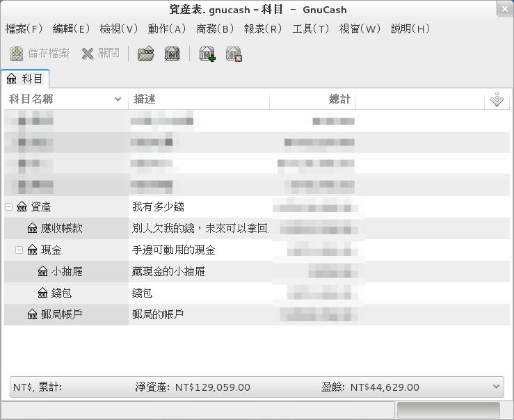Click the bank icon beside 資產
Screen dimensions: 514x420
pos(22,207)
